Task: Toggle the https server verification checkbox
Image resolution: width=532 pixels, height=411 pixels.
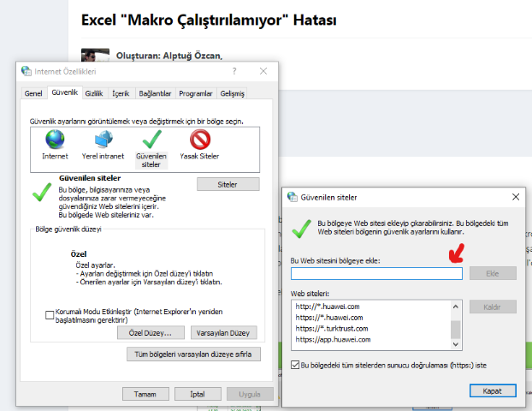Action: click(296, 365)
